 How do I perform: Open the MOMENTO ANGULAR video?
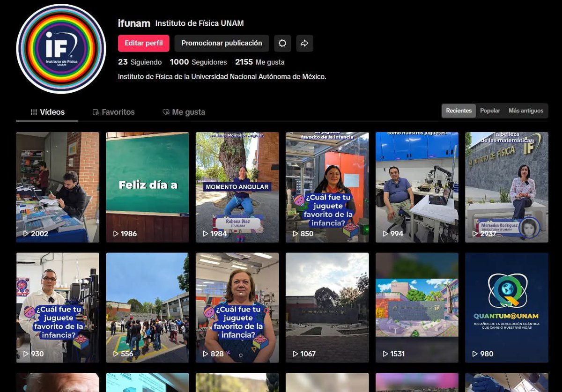(237, 187)
